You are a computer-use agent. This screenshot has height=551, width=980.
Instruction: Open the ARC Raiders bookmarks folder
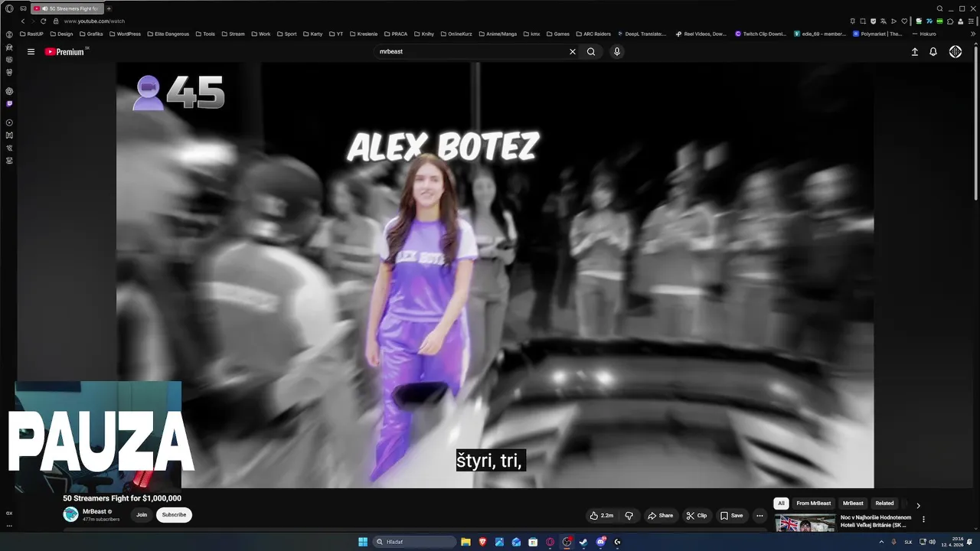(x=593, y=34)
